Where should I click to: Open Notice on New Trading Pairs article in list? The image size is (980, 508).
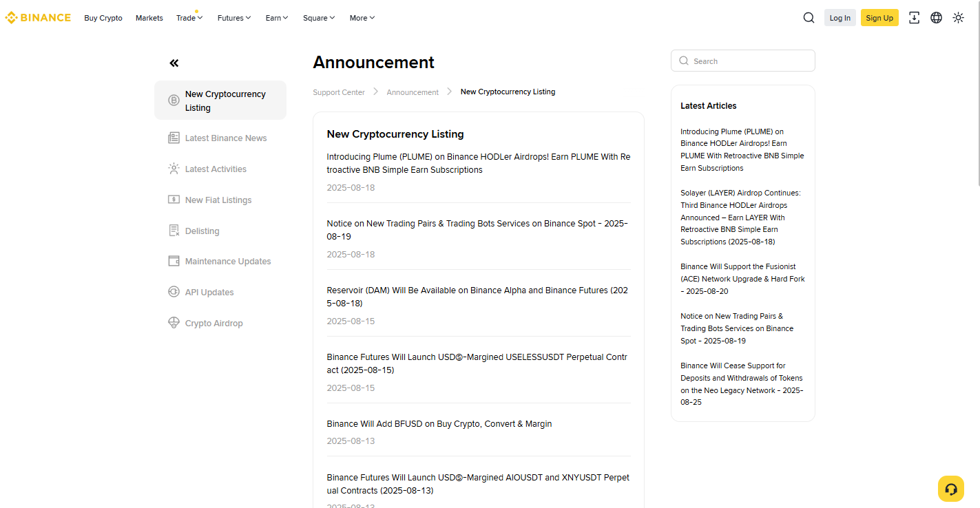(x=477, y=230)
